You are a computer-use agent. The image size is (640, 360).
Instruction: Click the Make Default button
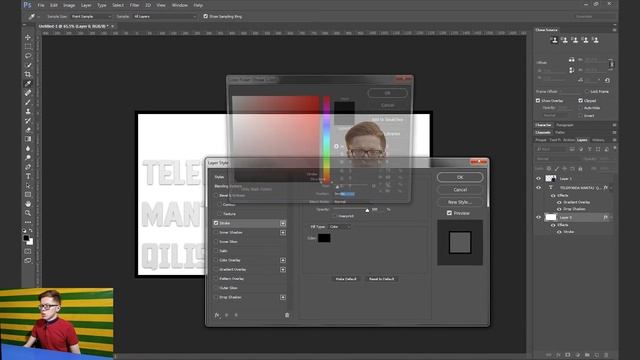tap(346, 279)
